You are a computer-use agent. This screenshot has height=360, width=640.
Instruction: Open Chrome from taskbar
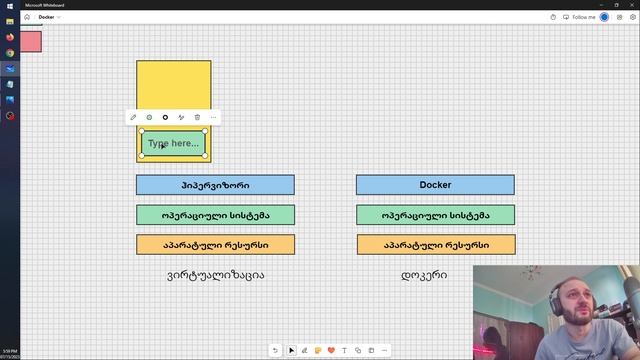pyautogui.click(x=10, y=53)
